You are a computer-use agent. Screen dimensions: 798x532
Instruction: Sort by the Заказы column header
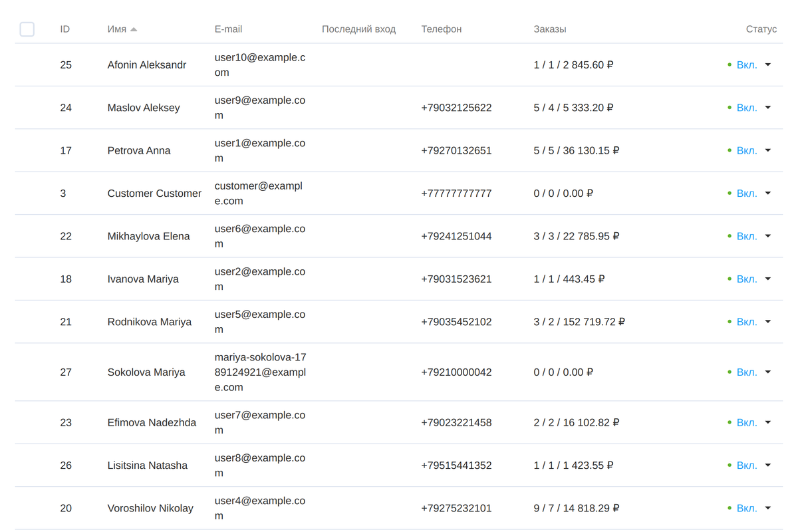point(550,29)
